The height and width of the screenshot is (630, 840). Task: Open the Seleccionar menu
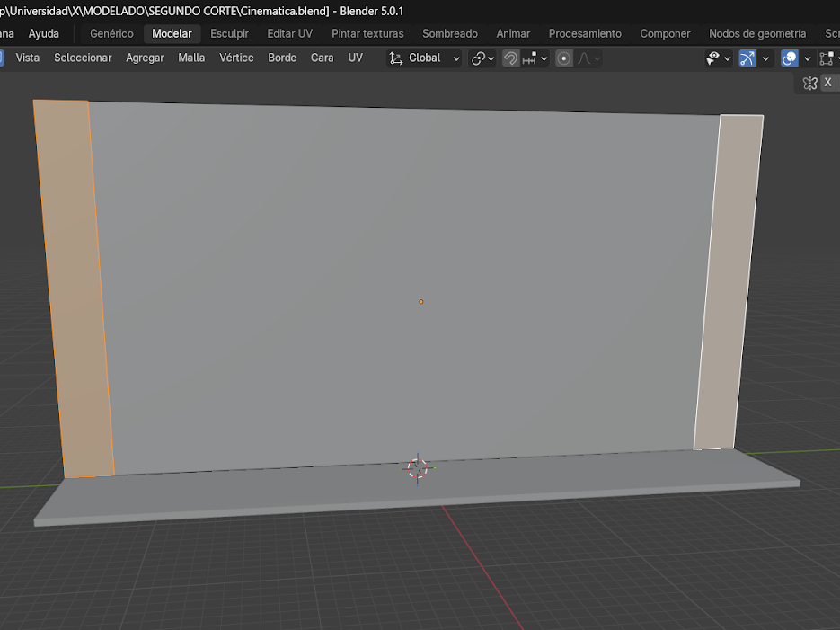point(83,58)
